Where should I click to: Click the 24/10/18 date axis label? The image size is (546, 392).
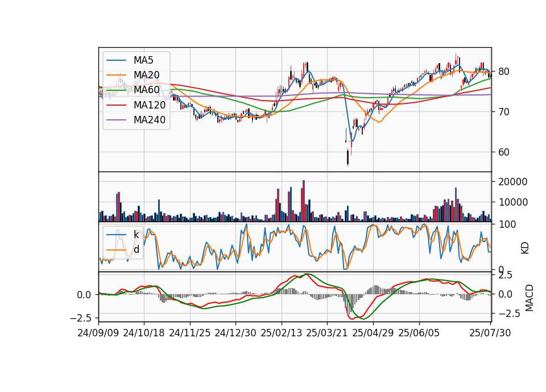pyautogui.click(x=144, y=333)
